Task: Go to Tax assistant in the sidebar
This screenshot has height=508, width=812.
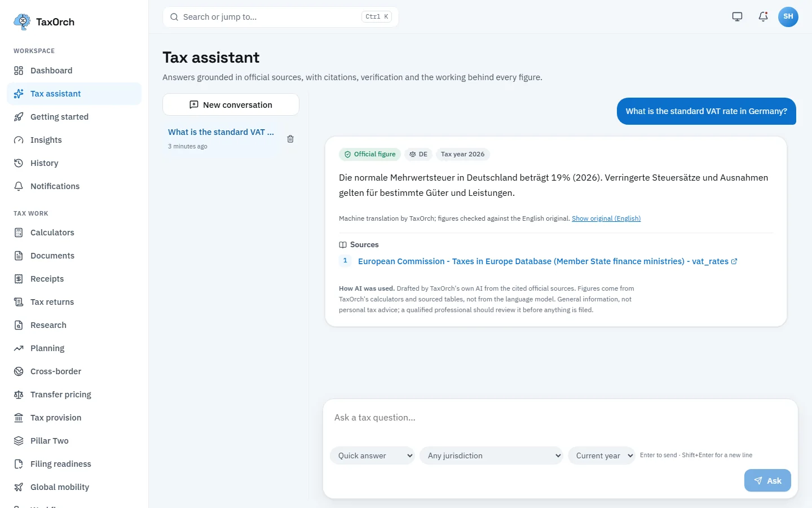Action: 74,94
